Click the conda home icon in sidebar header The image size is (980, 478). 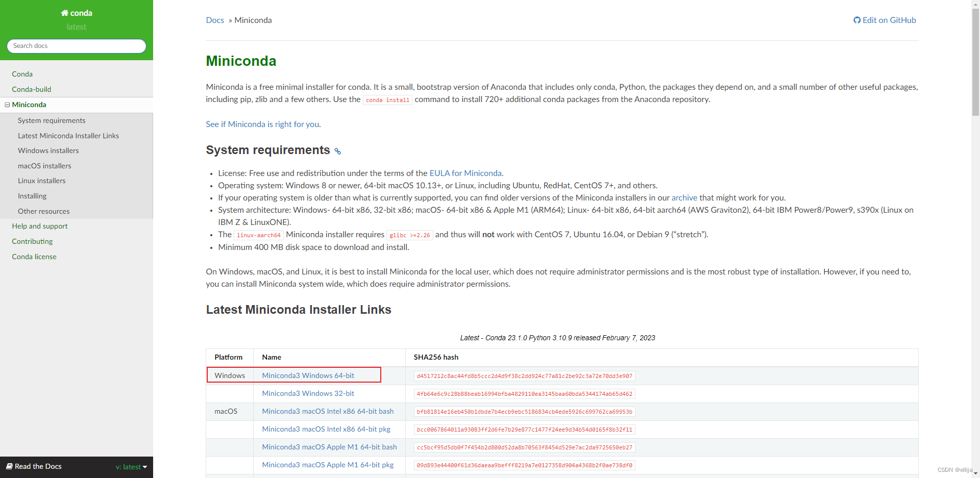click(65, 13)
